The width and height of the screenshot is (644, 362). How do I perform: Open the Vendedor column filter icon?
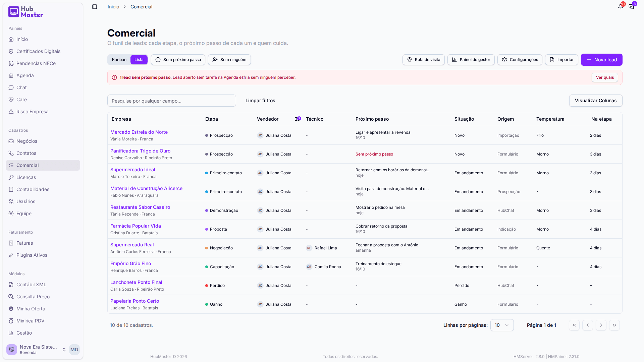coord(298,119)
